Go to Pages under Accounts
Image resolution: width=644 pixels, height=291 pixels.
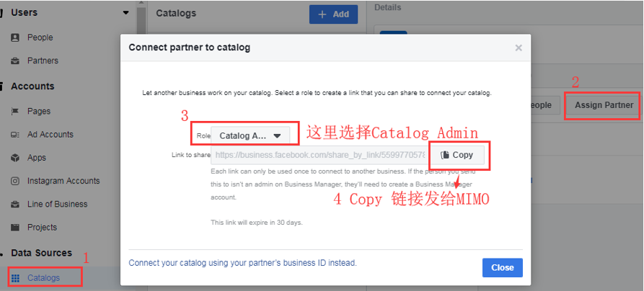click(x=39, y=111)
